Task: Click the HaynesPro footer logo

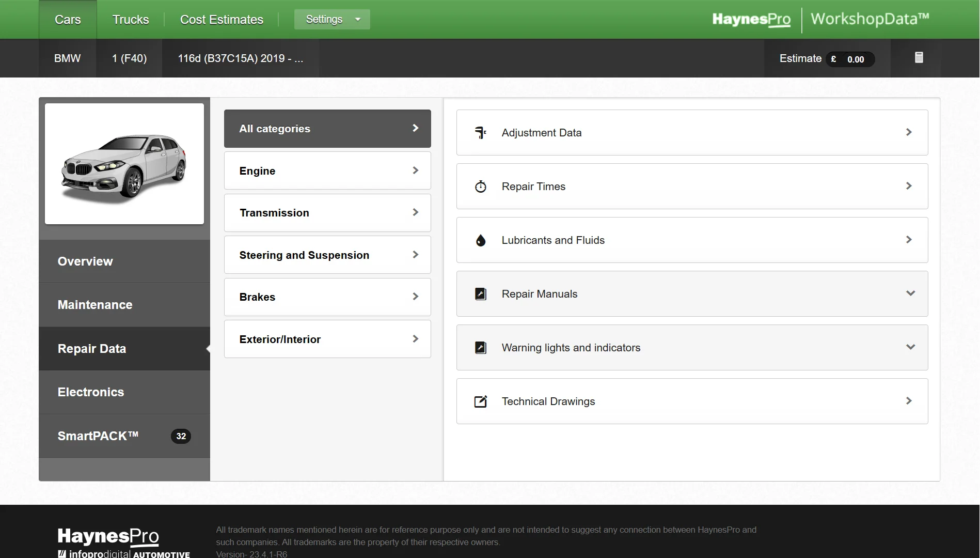Action: tap(108, 536)
